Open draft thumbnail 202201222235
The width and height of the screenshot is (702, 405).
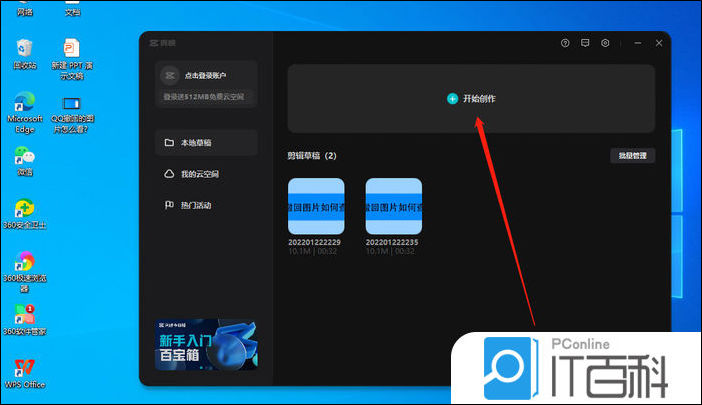coord(394,206)
